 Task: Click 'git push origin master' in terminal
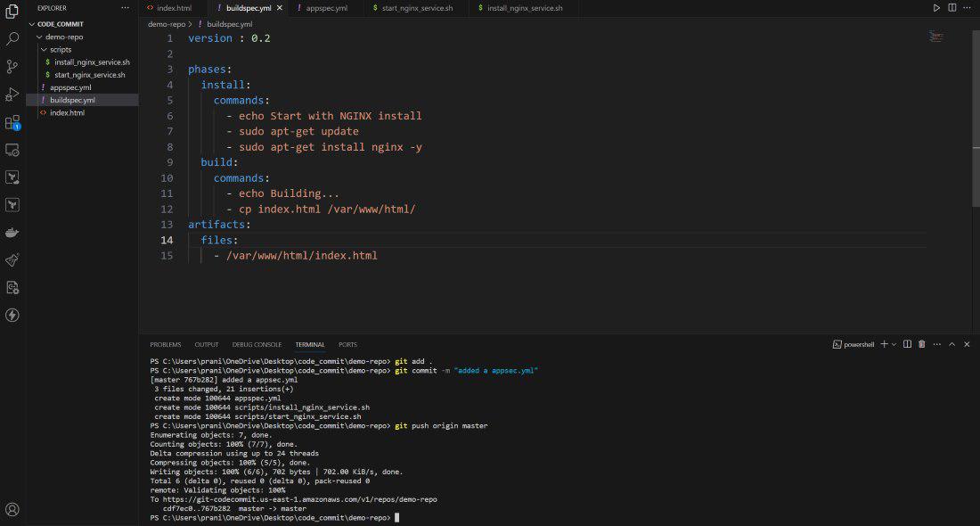tap(441, 426)
